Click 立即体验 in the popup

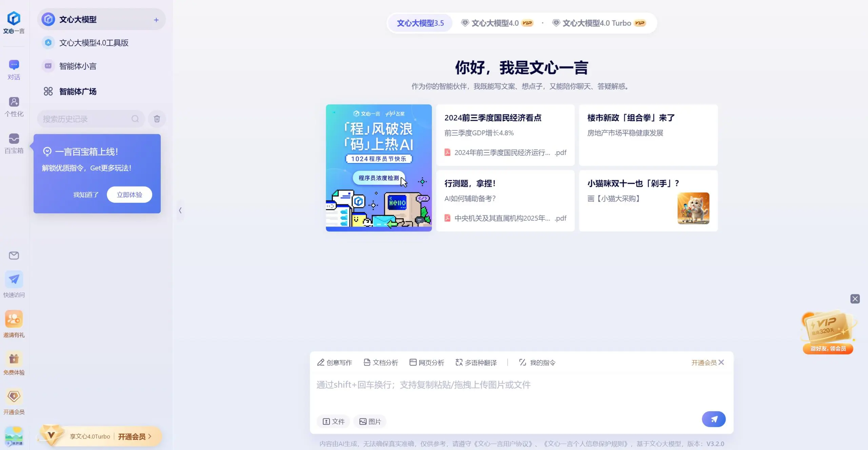129,195
